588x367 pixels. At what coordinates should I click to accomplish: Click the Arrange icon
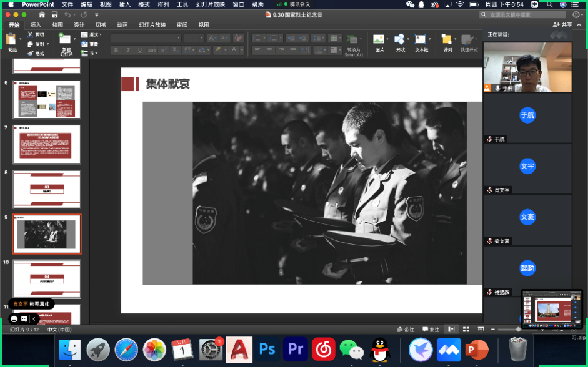pyautogui.click(x=447, y=40)
